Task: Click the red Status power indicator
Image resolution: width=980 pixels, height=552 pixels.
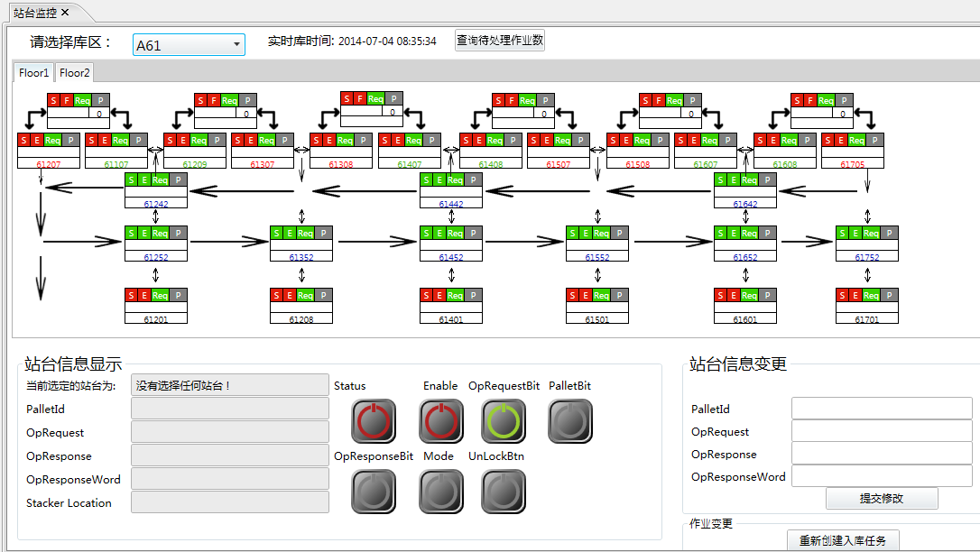Action: (x=373, y=421)
